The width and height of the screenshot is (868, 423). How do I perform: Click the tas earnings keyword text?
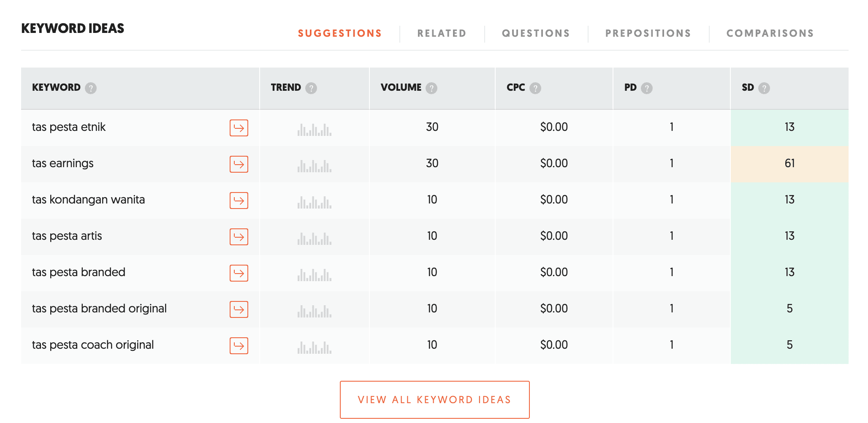pos(63,164)
